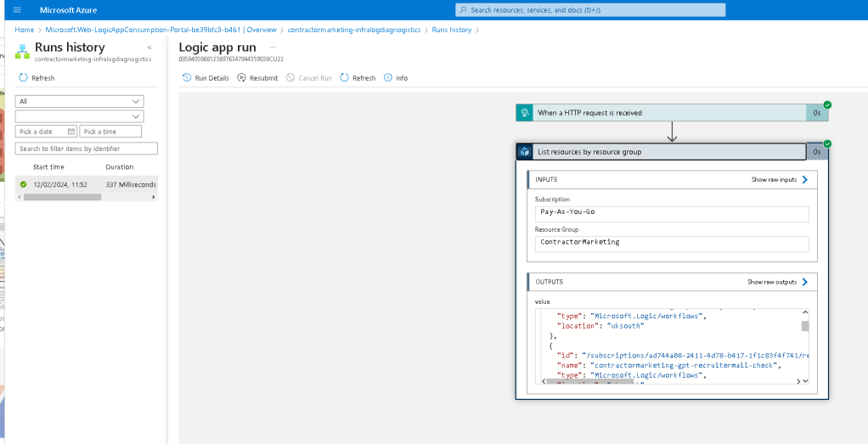This screenshot has width=868, height=444.
Task: Open Microsoft.Web-LogicAppConsumption-Portal Overview breadcrumb
Action: (161, 30)
